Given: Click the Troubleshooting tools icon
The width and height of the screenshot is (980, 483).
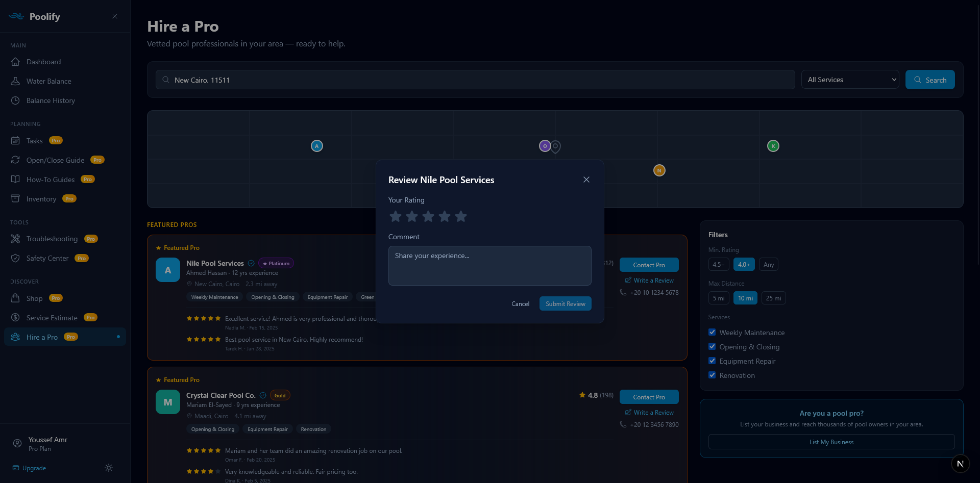Looking at the screenshot, I should [15, 239].
